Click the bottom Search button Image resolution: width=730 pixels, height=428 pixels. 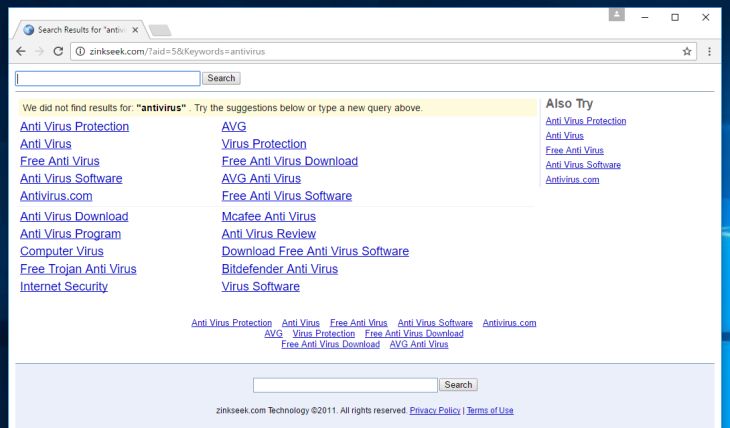458,385
